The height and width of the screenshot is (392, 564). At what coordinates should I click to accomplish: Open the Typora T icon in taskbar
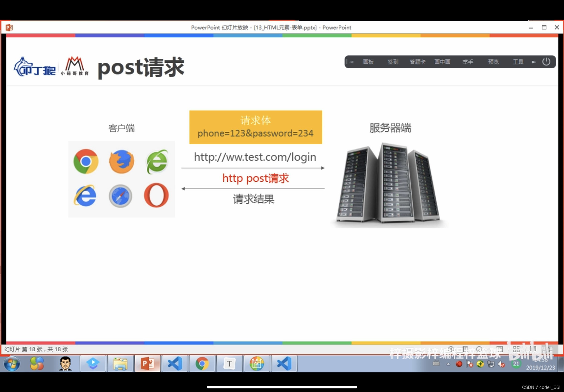pyautogui.click(x=229, y=364)
